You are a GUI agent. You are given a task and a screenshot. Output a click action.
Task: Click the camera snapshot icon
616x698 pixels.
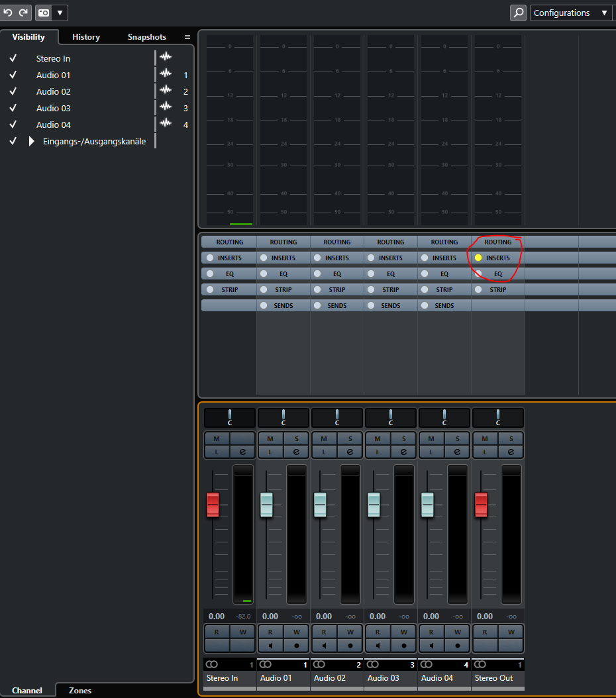click(x=44, y=13)
